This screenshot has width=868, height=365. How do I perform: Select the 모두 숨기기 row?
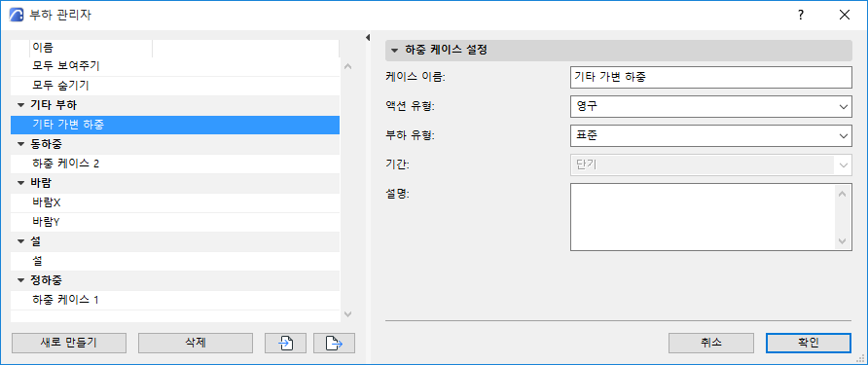[x=175, y=86]
